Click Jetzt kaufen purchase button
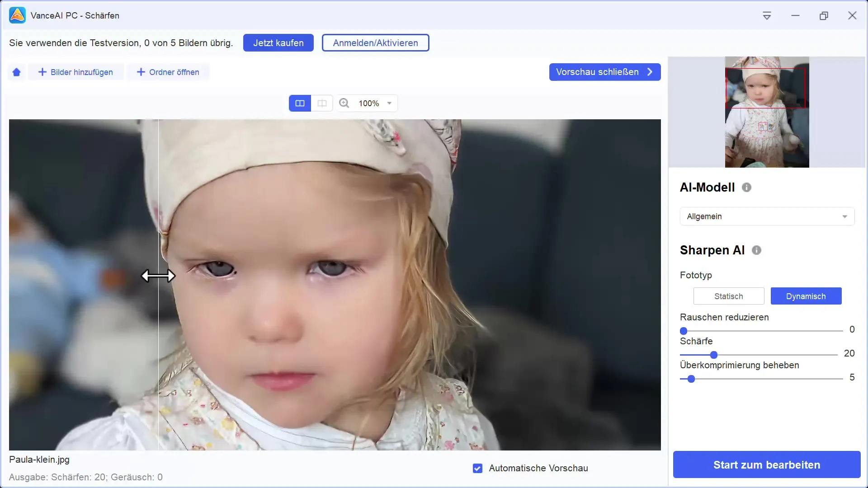868x488 pixels. click(278, 43)
